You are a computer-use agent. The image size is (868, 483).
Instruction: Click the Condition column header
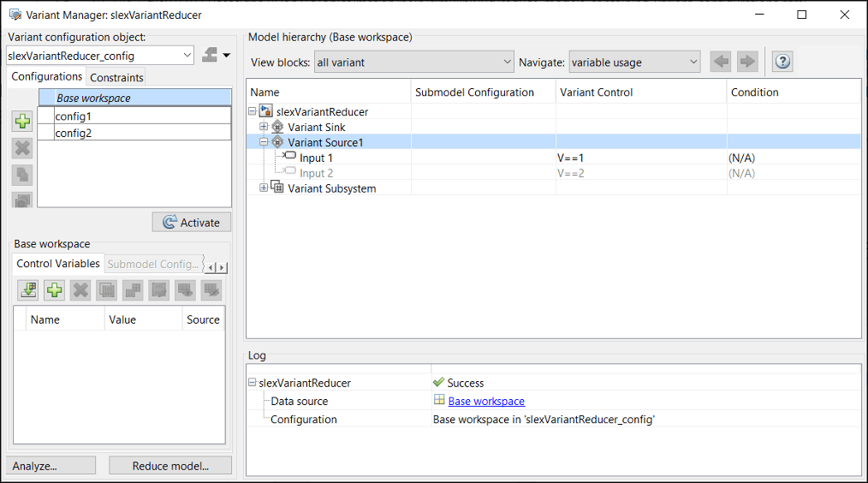pyautogui.click(x=794, y=92)
